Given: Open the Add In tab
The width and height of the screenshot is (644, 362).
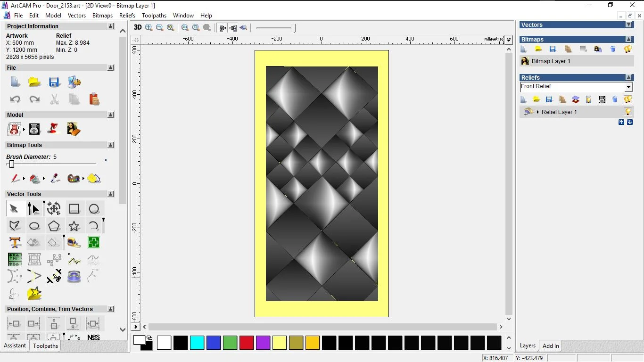Looking at the screenshot, I should (x=551, y=346).
